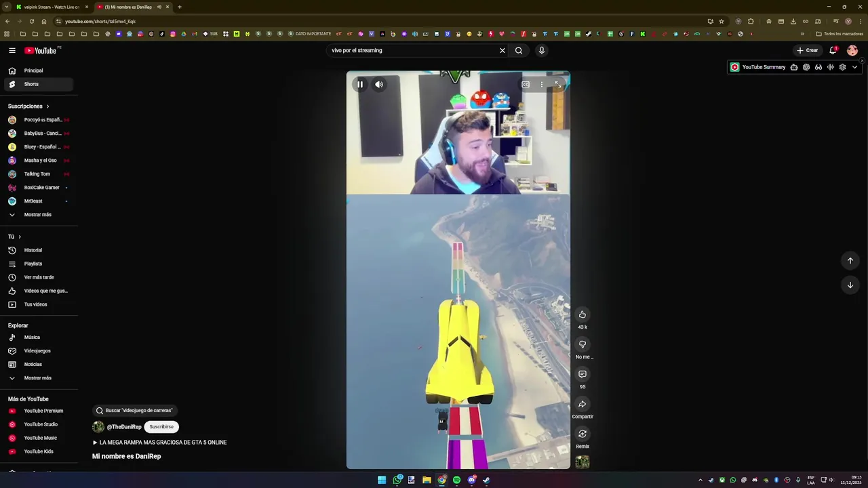Screen dimensions: 868x488
Task: Open the sound thumbnail below Remix
Action: point(583,462)
